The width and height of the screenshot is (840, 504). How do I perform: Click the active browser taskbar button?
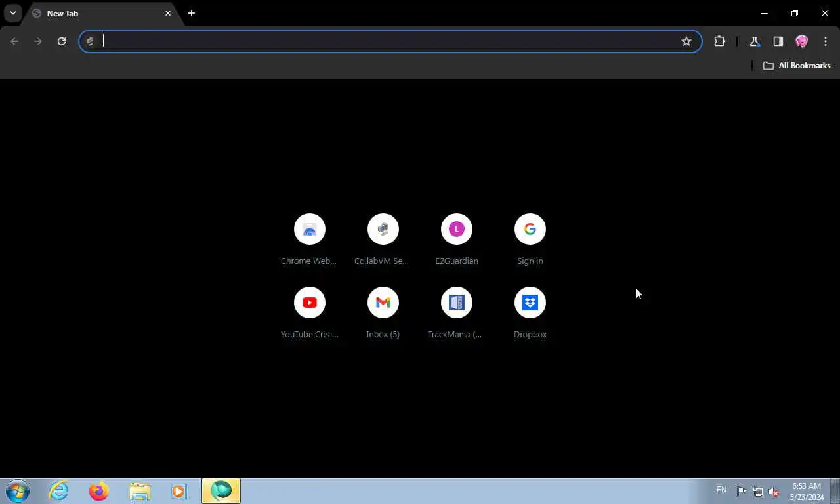tap(221, 491)
